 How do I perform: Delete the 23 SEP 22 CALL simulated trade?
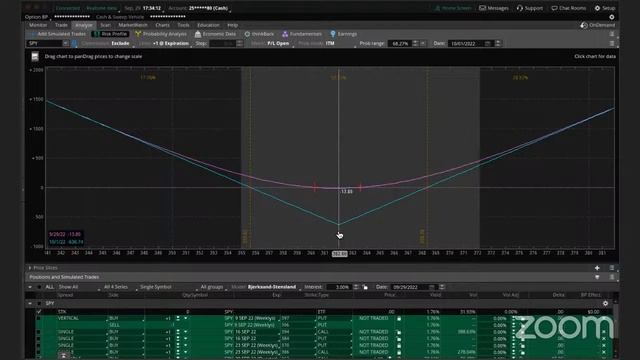coord(604,352)
